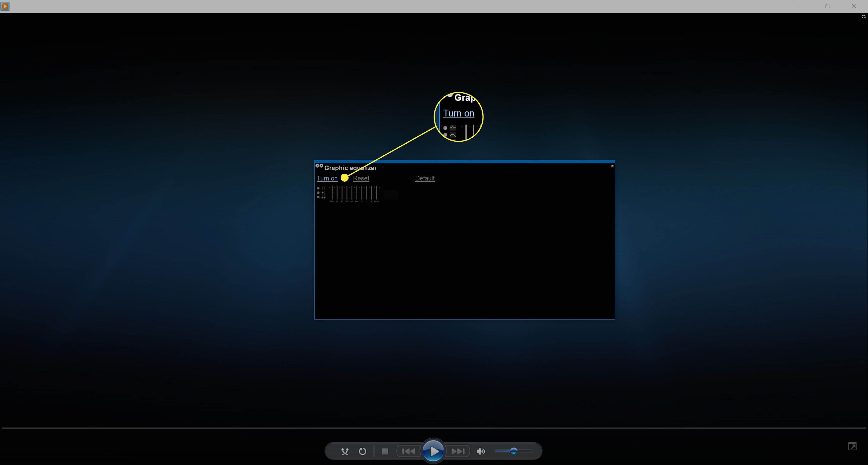This screenshot has width=868, height=465.
Task: Click the equalizer close button
Action: (612, 166)
